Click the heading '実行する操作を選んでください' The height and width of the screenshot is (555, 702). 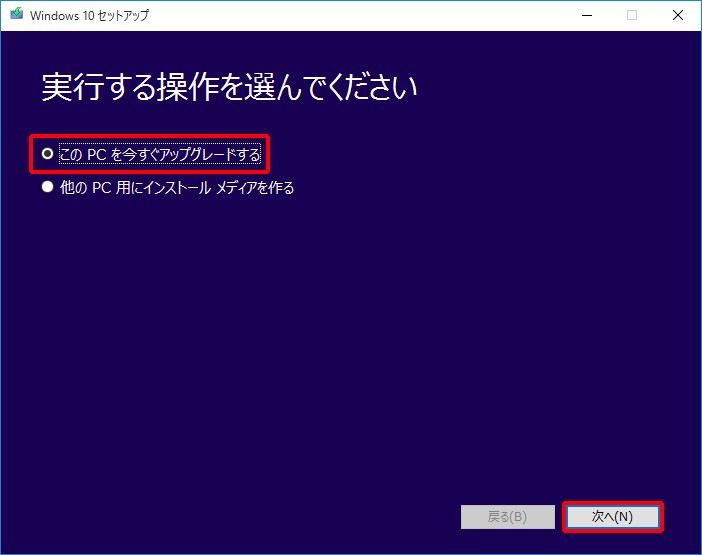click(x=230, y=87)
